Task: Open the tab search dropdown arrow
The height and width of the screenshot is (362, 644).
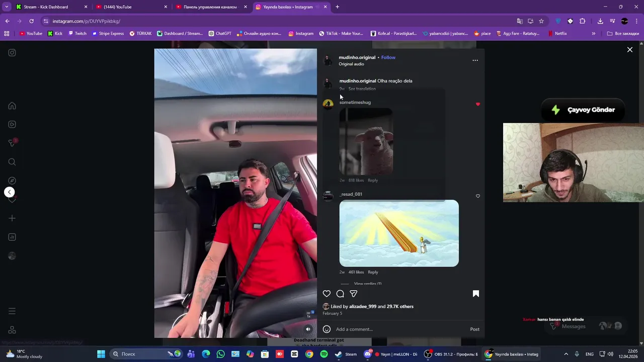Action: [x=7, y=7]
